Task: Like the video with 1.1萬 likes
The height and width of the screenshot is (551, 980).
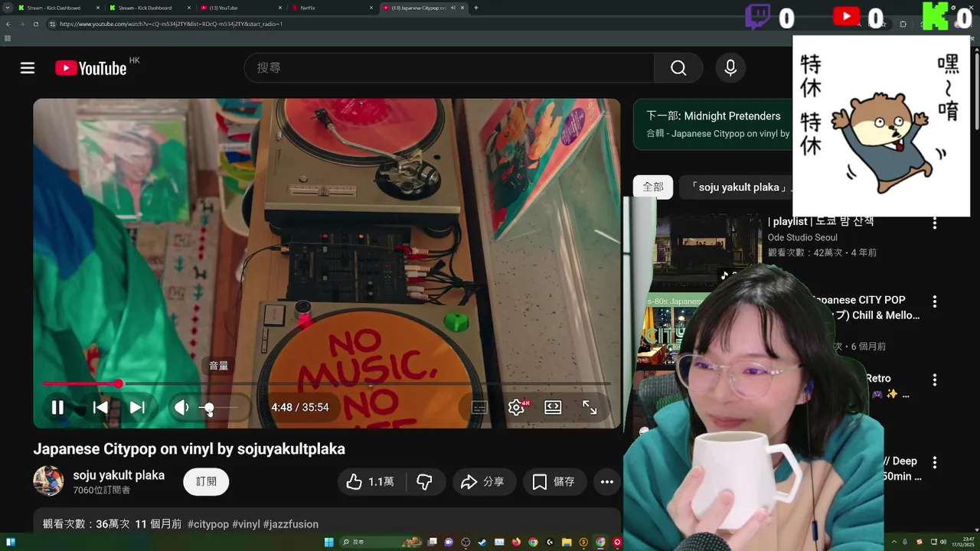Action: coord(371,481)
